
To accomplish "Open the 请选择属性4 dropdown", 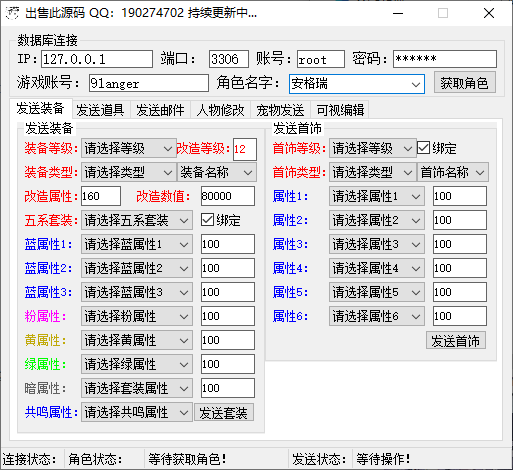I will coord(377,268).
